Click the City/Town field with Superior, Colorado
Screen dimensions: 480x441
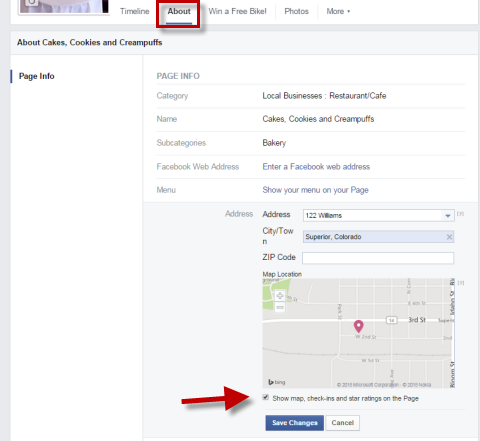[378, 237]
